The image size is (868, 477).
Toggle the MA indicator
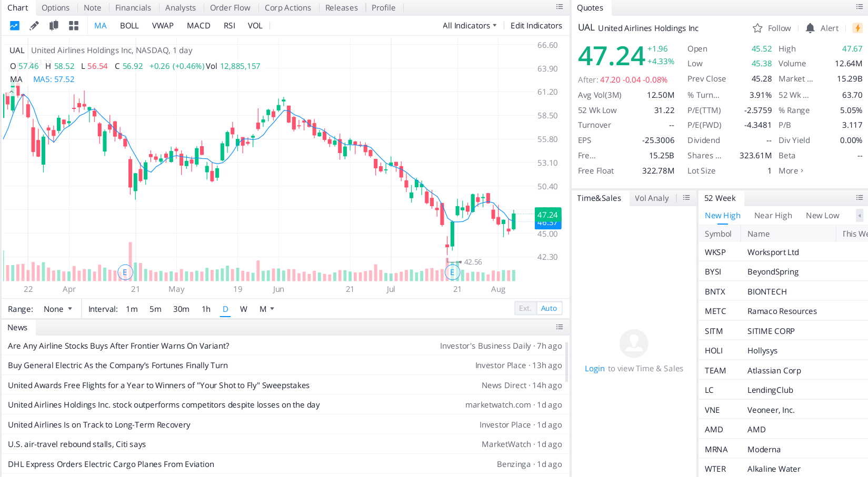click(101, 26)
